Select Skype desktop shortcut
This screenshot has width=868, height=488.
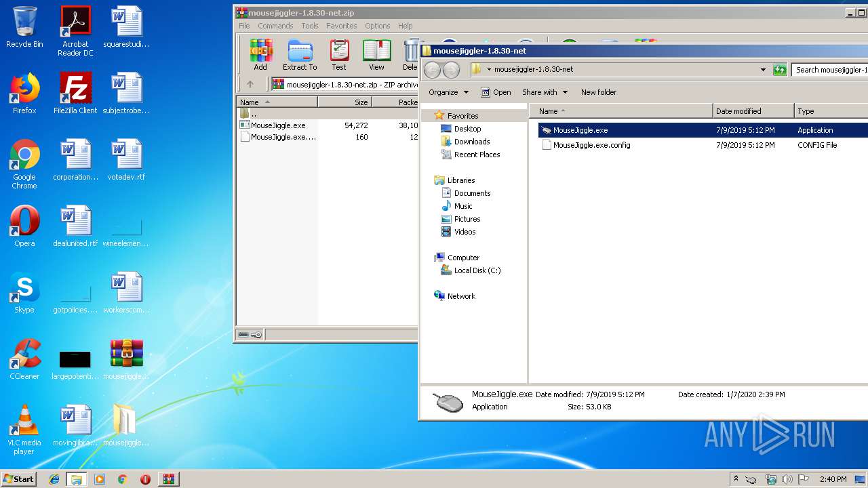tap(24, 293)
